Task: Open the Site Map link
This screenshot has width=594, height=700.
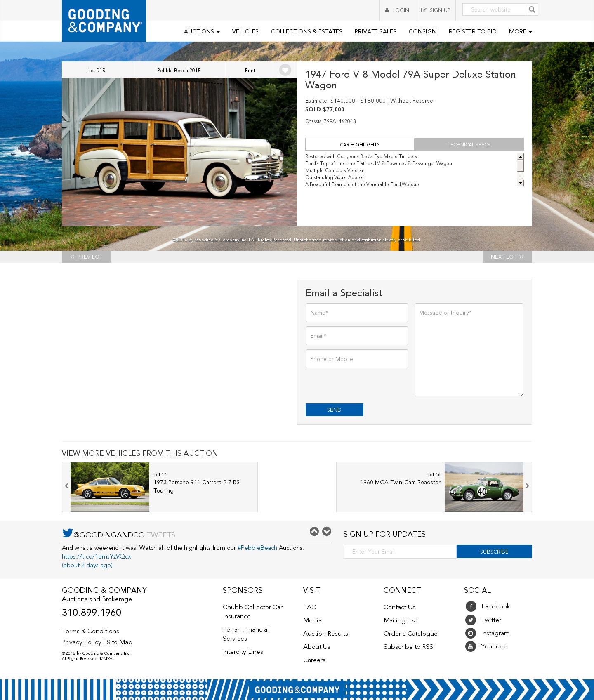Action: pos(119,642)
